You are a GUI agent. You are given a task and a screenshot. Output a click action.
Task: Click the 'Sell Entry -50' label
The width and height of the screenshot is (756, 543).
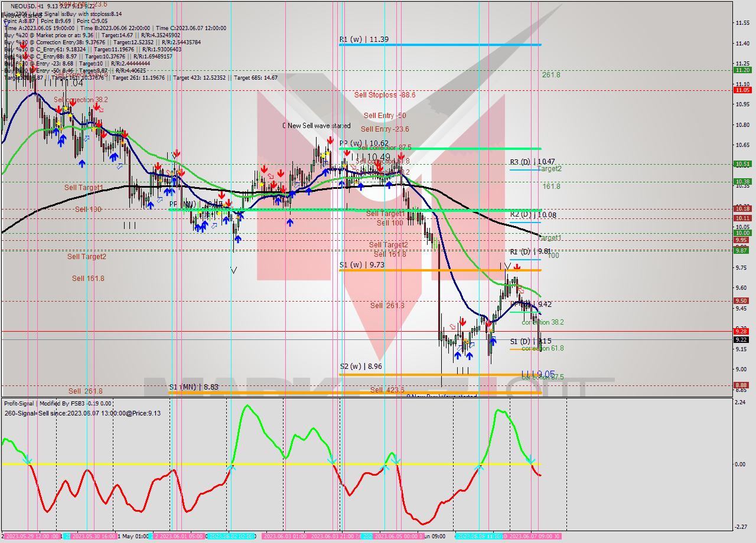coord(384,116)
